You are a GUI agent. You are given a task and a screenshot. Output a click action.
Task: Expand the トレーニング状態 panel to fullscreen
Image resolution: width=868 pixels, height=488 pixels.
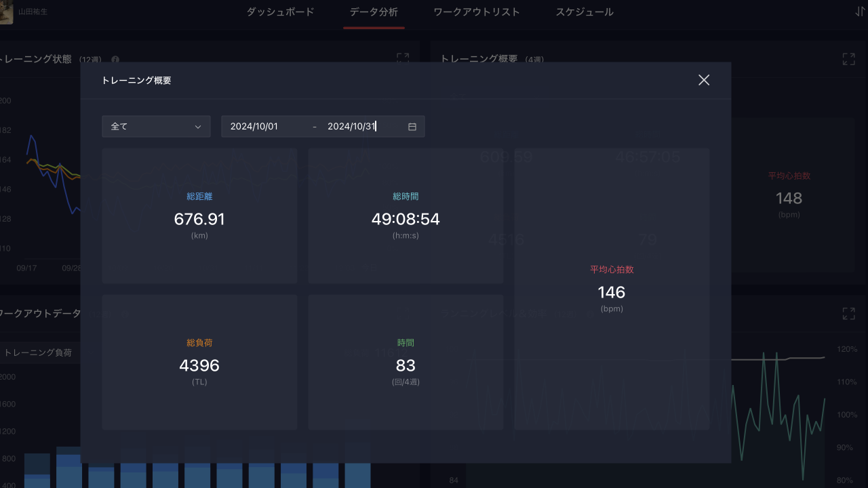[x=402, y=59]
